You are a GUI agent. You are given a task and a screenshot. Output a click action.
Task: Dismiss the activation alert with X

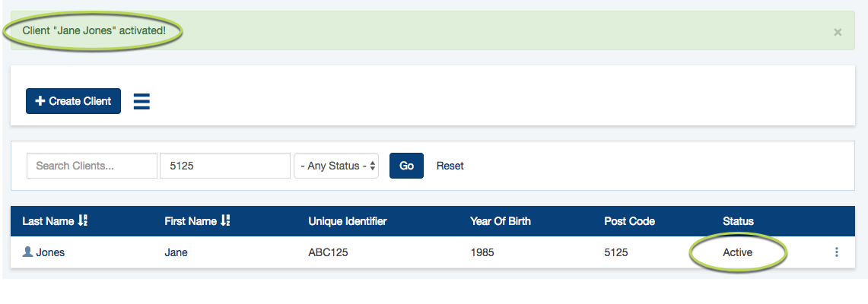(838, 32)
